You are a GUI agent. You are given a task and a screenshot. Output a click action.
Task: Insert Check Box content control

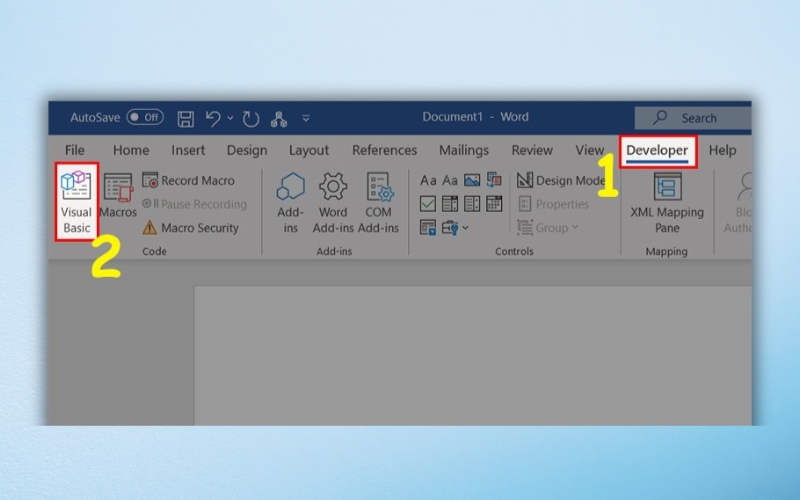click(428, 204)
